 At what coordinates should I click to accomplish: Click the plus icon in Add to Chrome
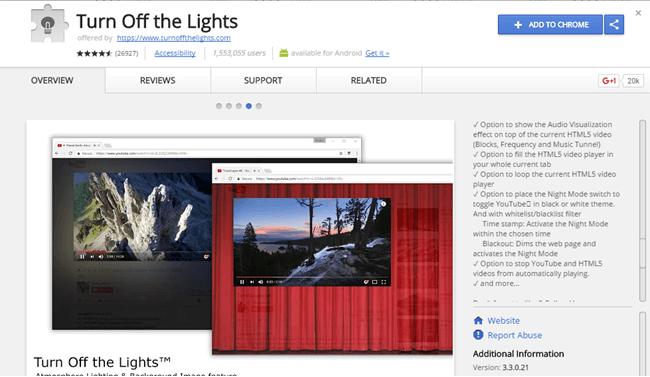pos(518,25)
